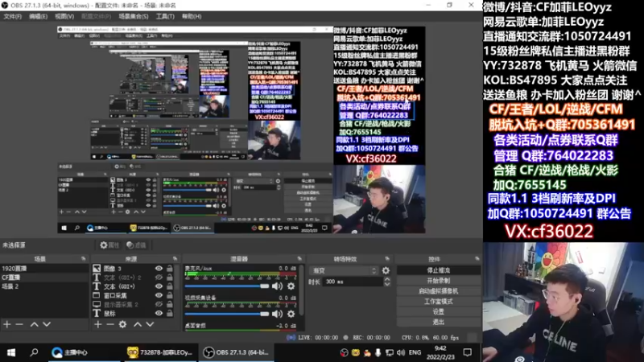Click OBS icon in system tray
This screenshot has height=362, width=644.
point(345,352)
